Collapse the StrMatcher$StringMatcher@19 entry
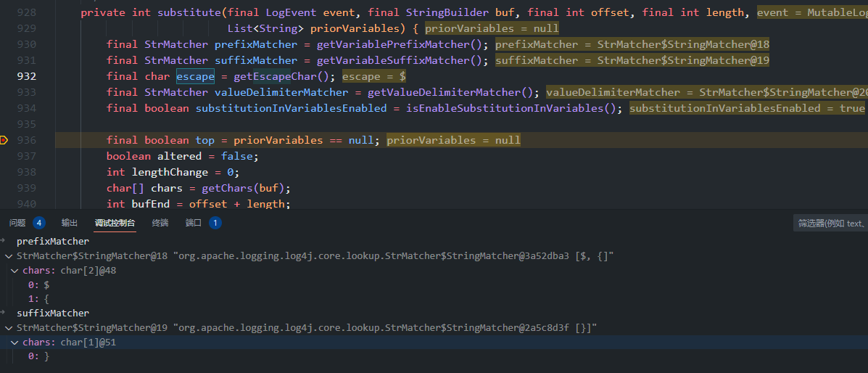This screenshot has height=373, width=868. [x=8, y=328]
